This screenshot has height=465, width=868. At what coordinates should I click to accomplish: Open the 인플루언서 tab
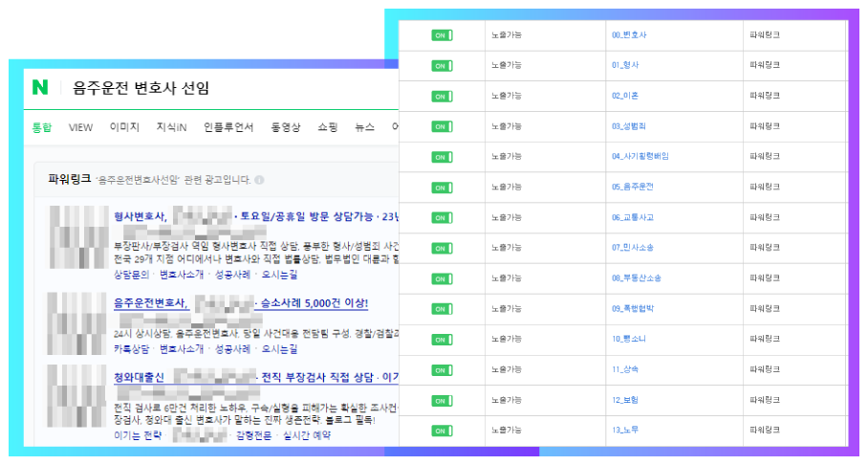228,127
